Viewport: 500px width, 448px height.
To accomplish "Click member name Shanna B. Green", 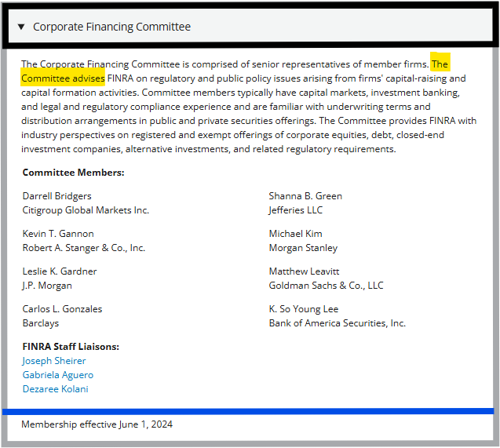I will pyautogui.click(x=305, y=196).
